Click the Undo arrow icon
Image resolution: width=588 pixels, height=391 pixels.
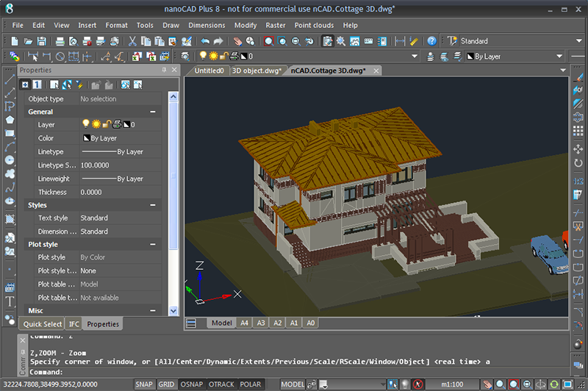pyautogui.click(x=205, y=41)
